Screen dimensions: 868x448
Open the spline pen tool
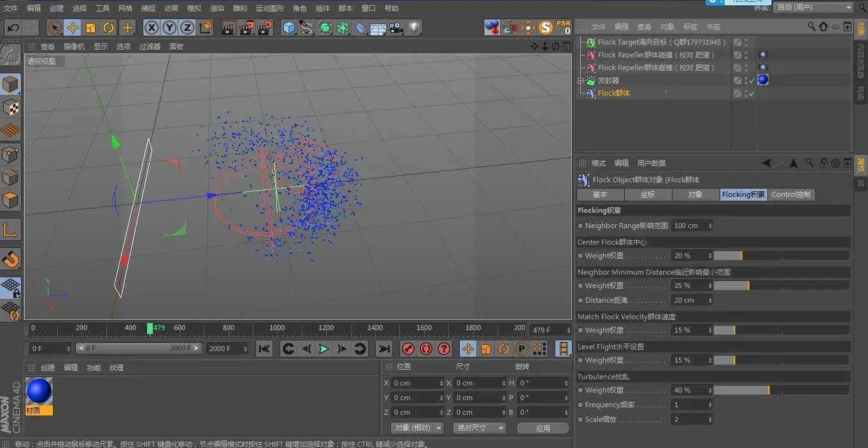[307, 27]
